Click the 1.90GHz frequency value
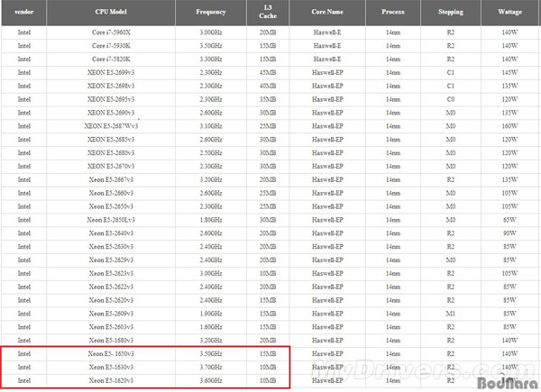 (211, 314)
